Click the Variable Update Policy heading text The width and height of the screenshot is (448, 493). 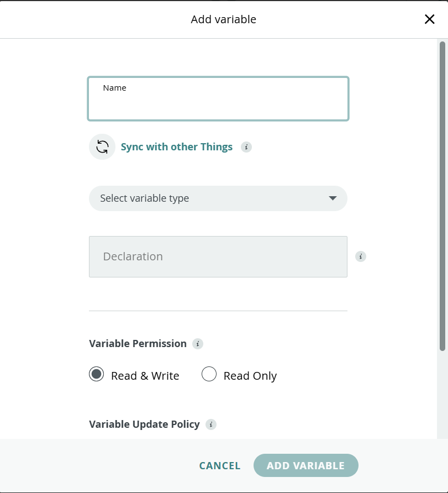144,424
